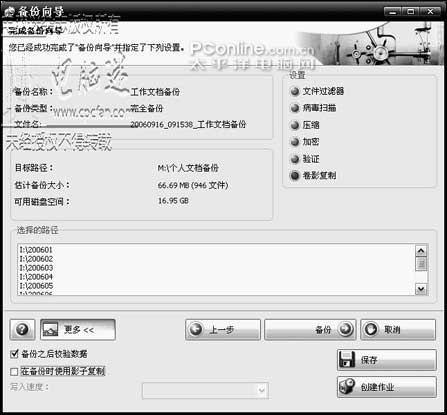Click the target path M:\个人文档备份
Viewport: 447px width, 415px height.
[188, 168]
